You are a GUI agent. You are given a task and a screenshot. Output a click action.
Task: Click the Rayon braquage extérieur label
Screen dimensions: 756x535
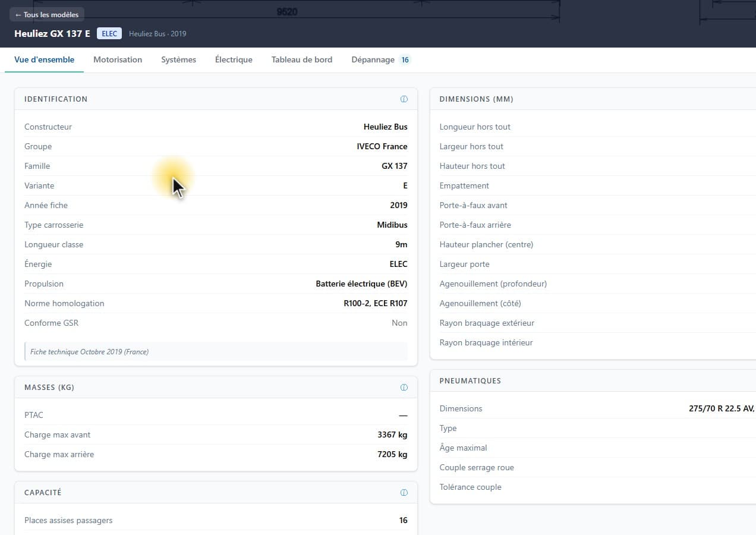(487, 323)
